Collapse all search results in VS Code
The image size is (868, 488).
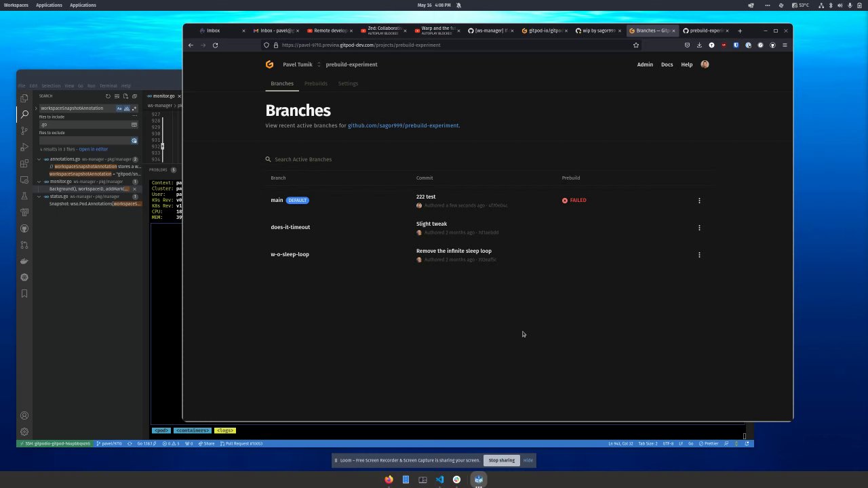tap(134, 96)
